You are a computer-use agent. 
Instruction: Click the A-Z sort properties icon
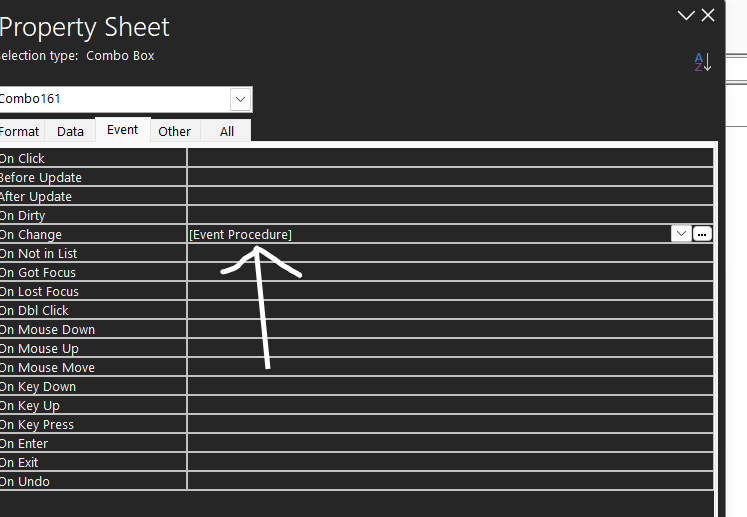click(702, 62)
